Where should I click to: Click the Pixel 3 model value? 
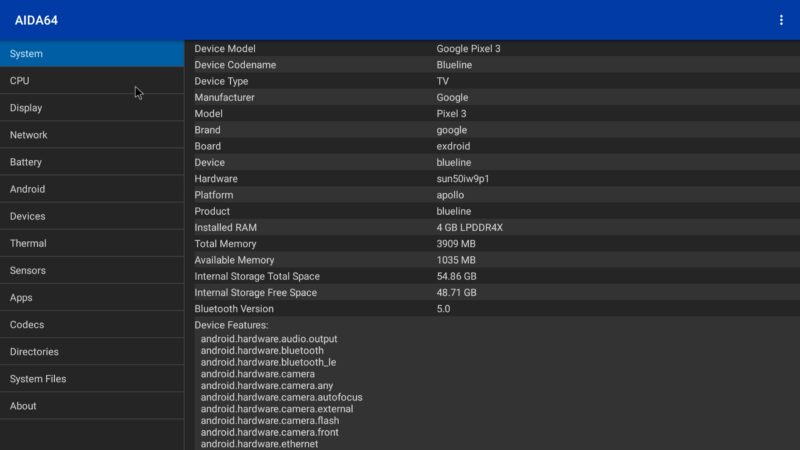pos(451,114)
